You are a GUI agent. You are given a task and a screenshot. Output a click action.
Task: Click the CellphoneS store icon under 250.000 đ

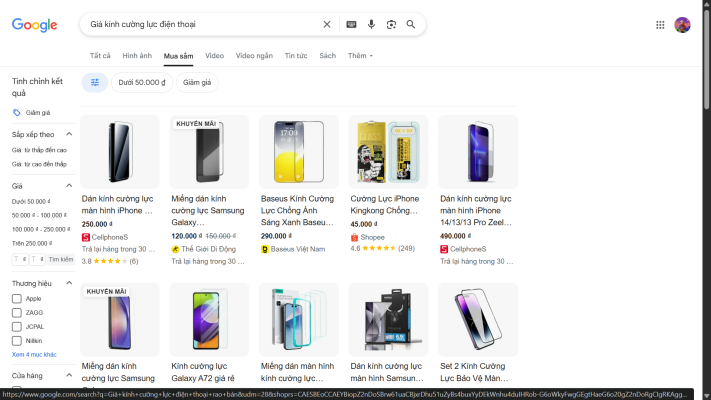click(86, 237)
